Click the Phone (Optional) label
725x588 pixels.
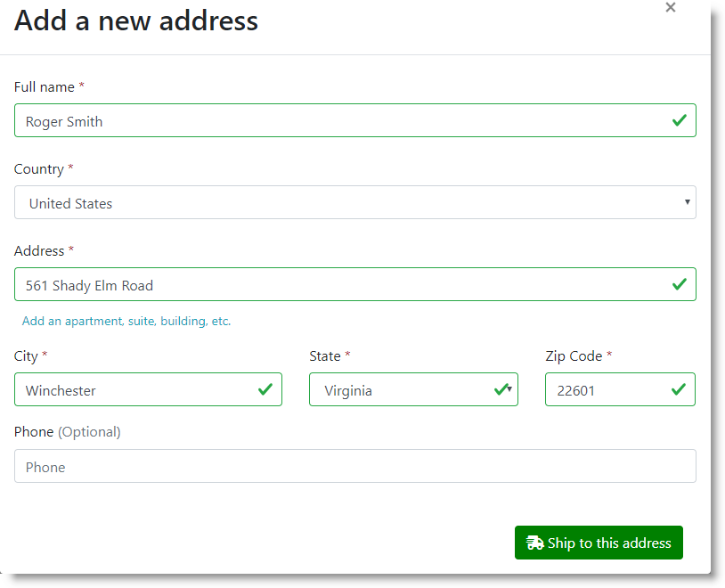tap(68, 432)
